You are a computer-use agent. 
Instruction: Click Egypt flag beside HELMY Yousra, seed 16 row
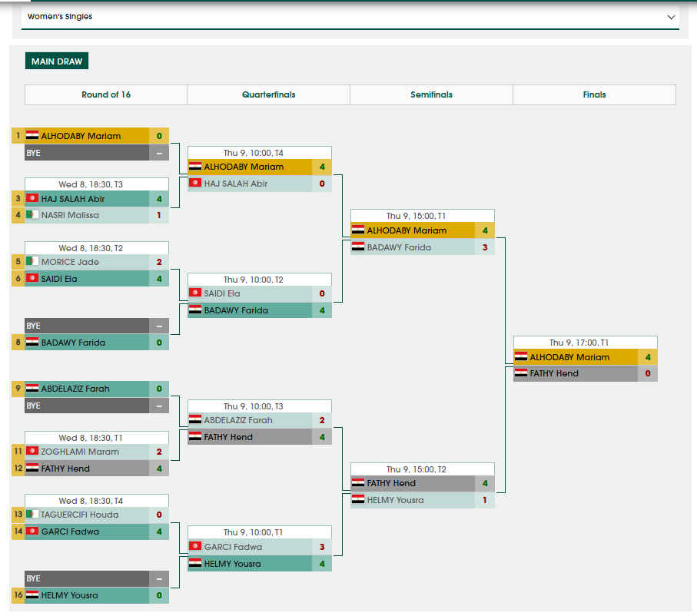coord(32,594)
